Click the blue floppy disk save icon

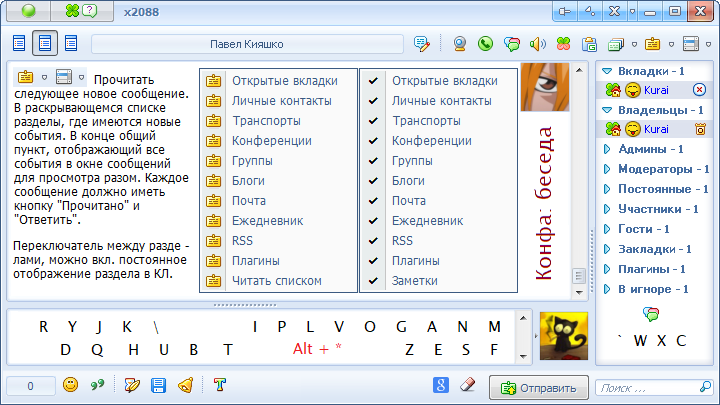pos(158,385)
